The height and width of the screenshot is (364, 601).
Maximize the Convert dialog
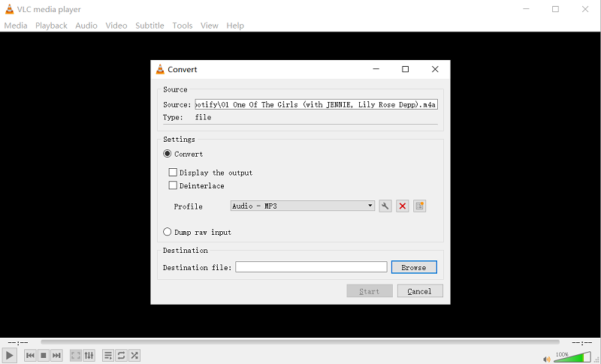point(405,69)
